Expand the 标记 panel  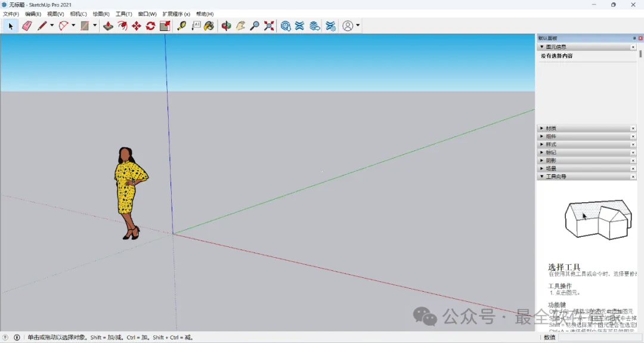click(x=541, y=152)
